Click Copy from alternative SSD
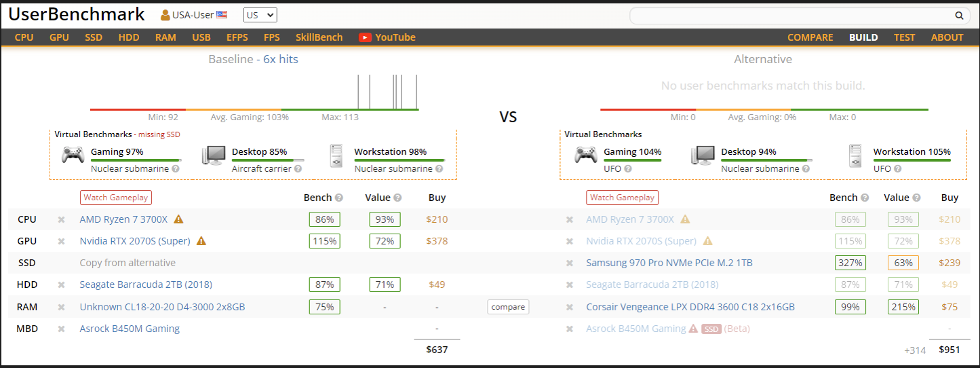Screen dimensions: 980x368 [128, 263]
